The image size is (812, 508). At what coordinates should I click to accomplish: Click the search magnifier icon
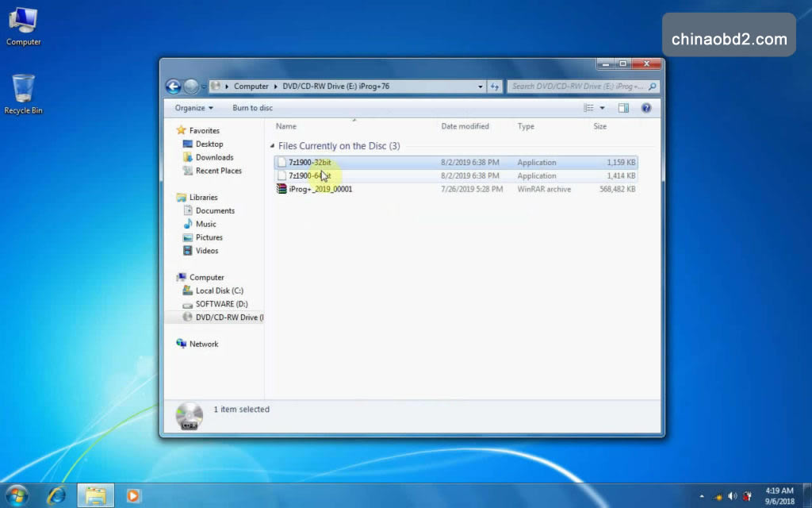[x=652, y=87]
